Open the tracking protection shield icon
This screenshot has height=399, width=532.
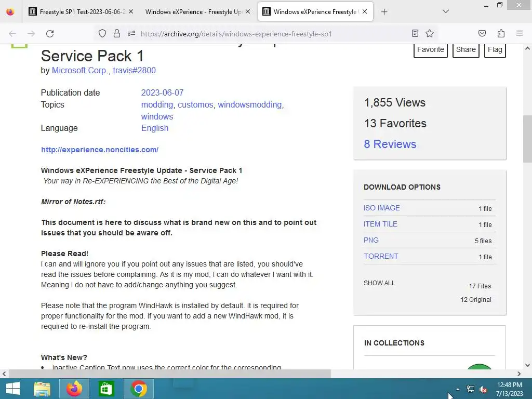click(x=102, y=33)
